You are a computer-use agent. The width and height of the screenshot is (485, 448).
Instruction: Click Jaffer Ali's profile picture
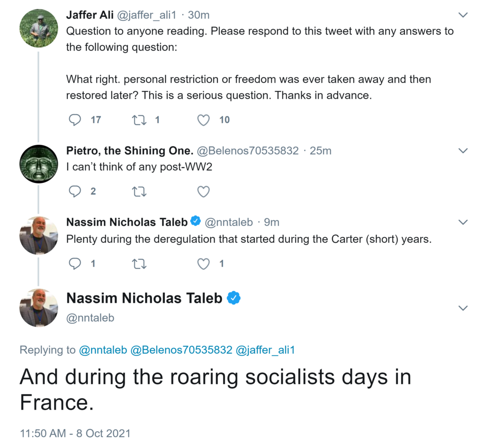tap(38, 27)
